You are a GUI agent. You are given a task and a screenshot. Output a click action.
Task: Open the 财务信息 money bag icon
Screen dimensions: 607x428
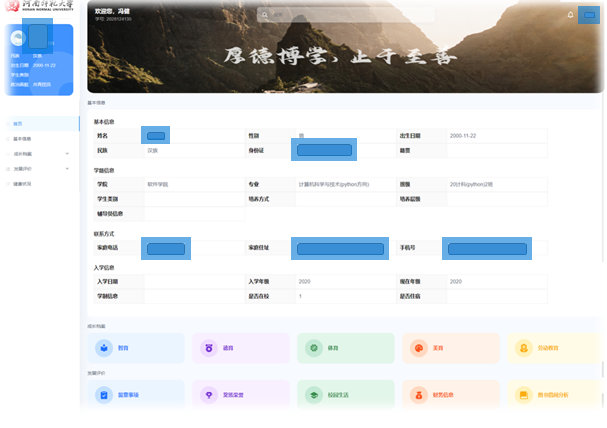click(419, 395)
